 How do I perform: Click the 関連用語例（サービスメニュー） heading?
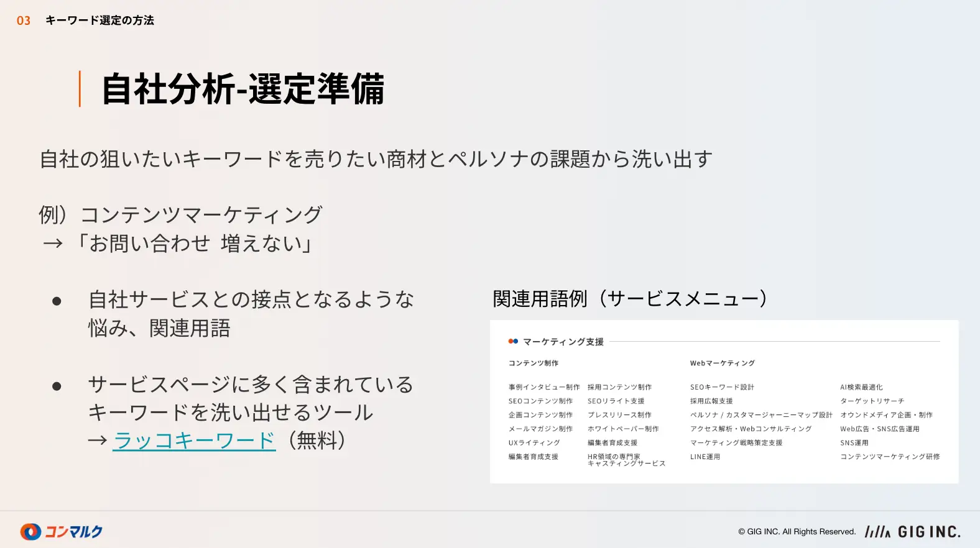coord(631,299)
